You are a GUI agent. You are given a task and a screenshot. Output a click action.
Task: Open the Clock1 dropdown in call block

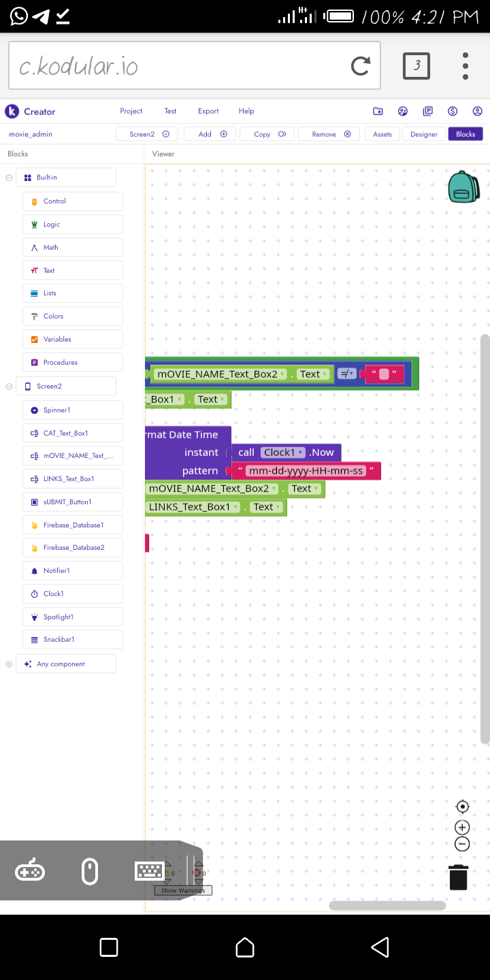tap(283, 453)
